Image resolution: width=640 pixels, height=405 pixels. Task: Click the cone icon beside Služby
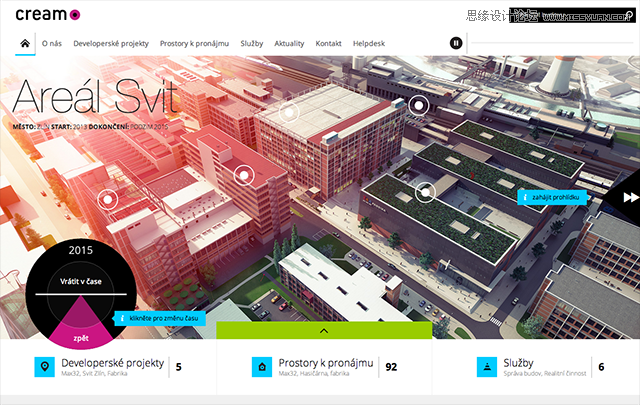[x=487, y=367]
